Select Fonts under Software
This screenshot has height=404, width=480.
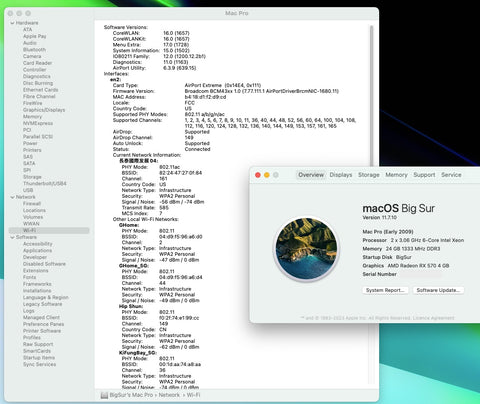(29, 277)
